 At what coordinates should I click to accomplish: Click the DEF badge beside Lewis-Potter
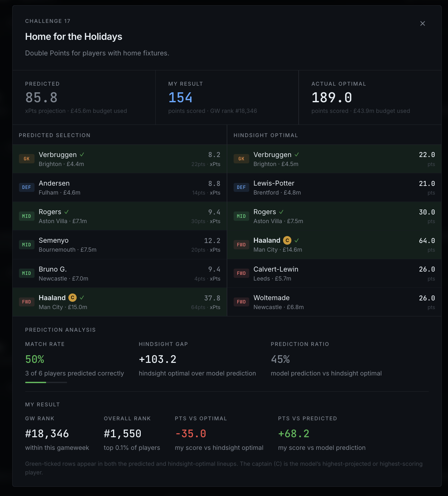pos(241,188)
